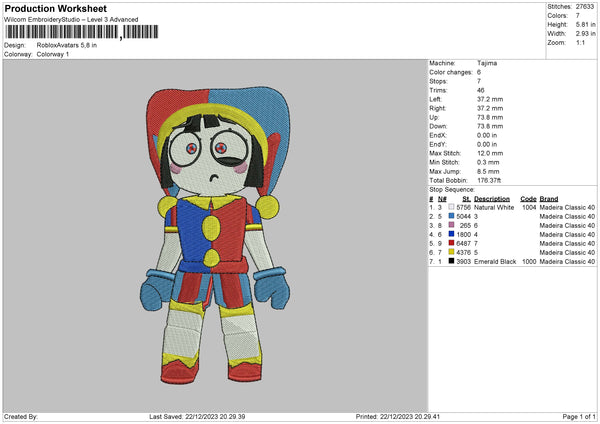Screen dimensions: 600x424
Task: Click the 'Emerald Black' description text
Action: tap(495, 262)
